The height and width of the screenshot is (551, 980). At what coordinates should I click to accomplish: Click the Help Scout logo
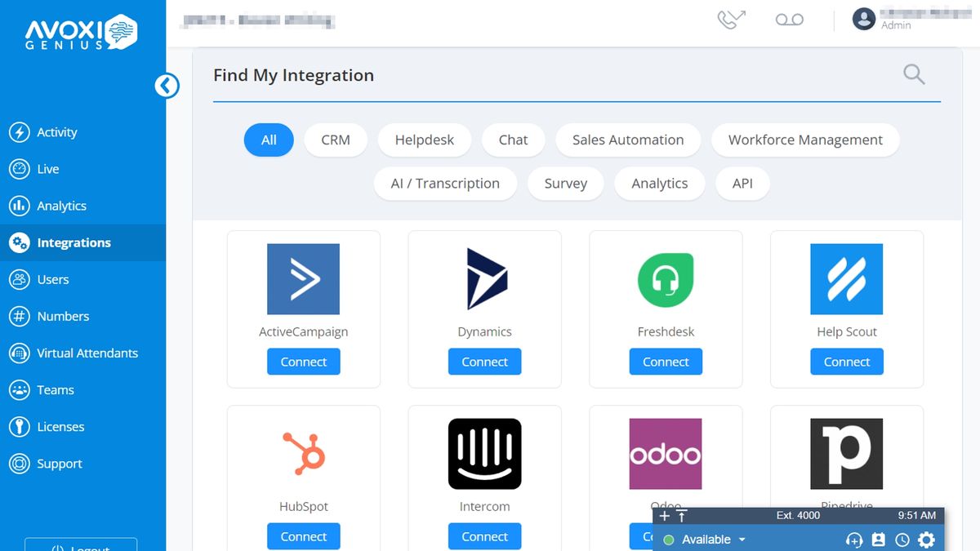click(x=847, y=279)
